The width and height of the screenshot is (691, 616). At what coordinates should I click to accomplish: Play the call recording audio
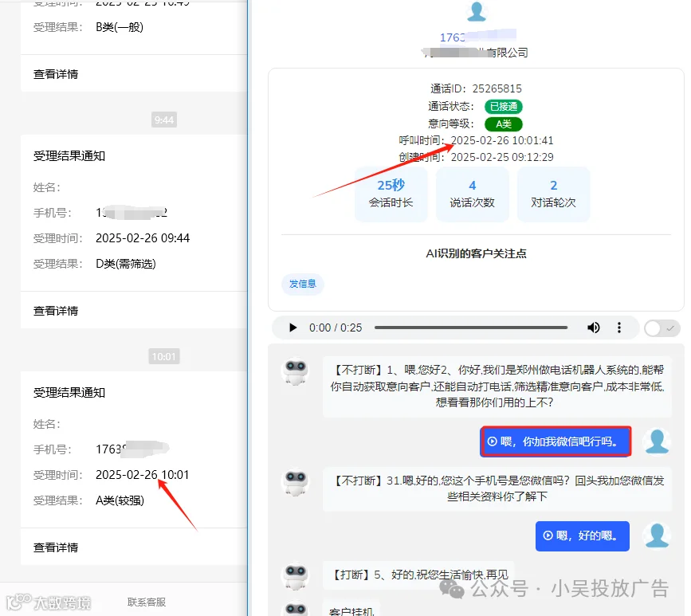(x=292, y=328)
